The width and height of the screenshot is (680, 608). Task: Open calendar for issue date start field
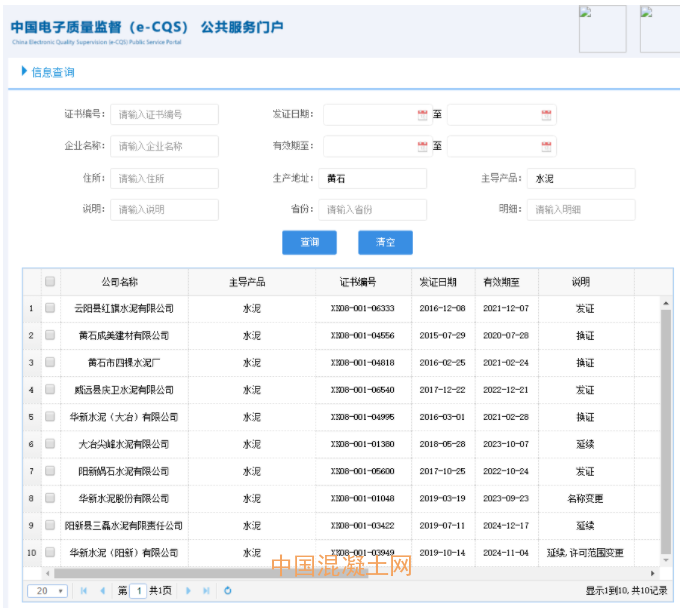pos(422,115)
